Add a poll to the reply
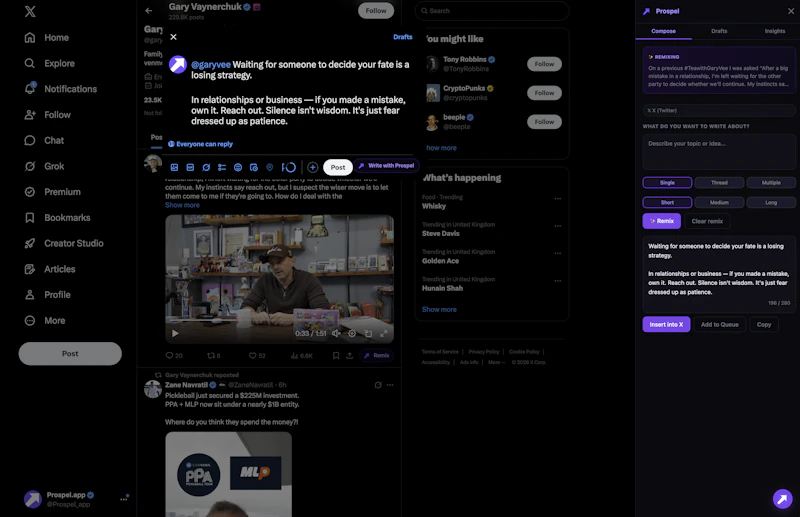This screenshot has width=800, height=517. pos(222,167)
